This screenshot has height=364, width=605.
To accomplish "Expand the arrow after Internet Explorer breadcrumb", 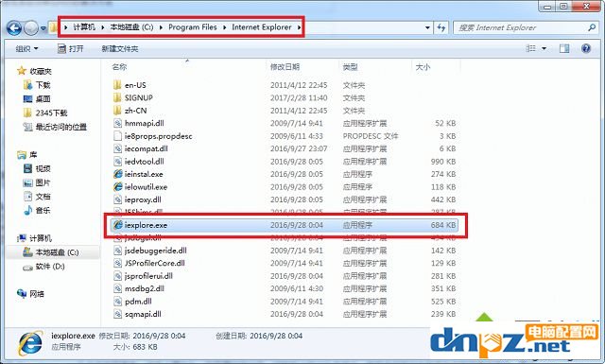I will 299,27.
